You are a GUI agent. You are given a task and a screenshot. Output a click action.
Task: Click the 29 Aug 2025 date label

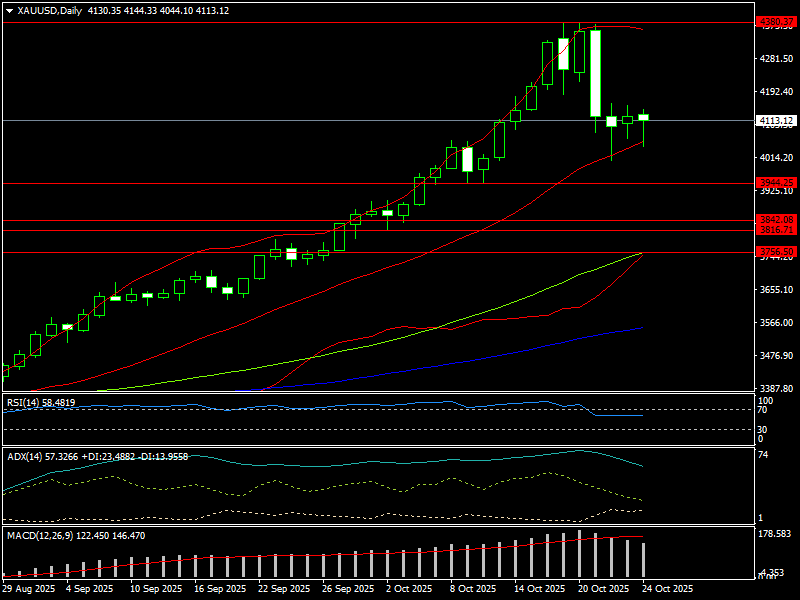click(x=29, y=589)
